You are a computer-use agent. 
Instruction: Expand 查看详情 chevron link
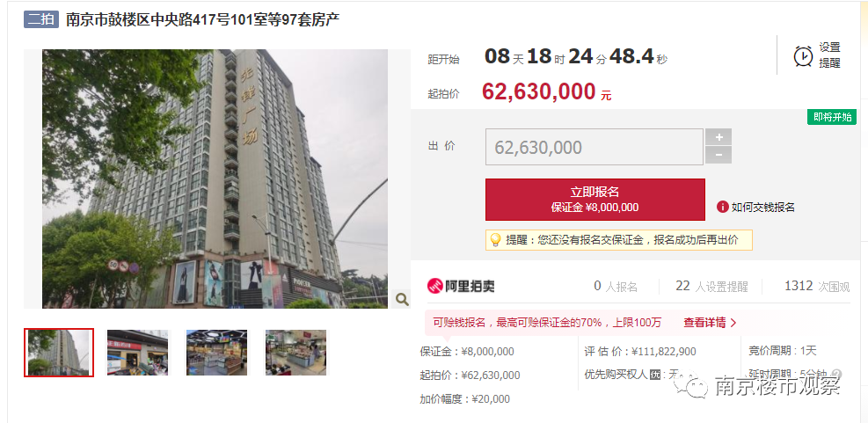pos(711,322)
